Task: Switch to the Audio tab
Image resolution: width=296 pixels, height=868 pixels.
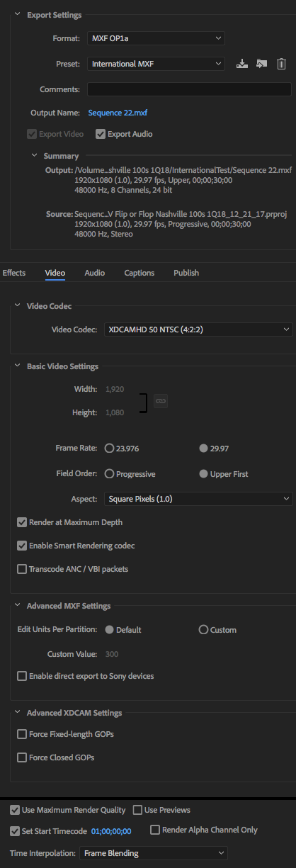Action: coord(94,273)
